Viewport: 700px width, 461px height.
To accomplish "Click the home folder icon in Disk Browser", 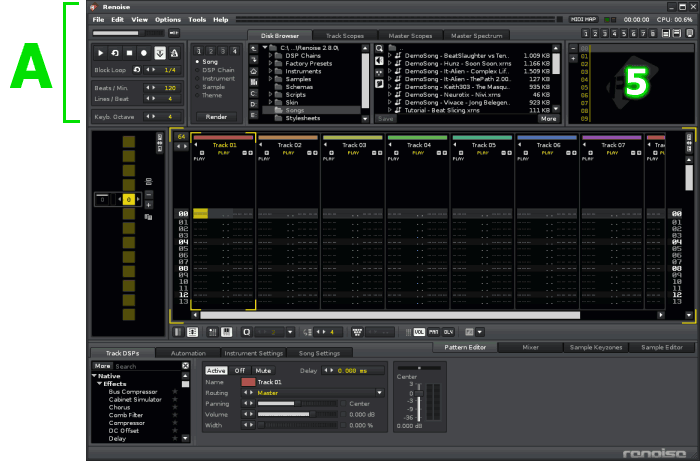I will [254, 71].
